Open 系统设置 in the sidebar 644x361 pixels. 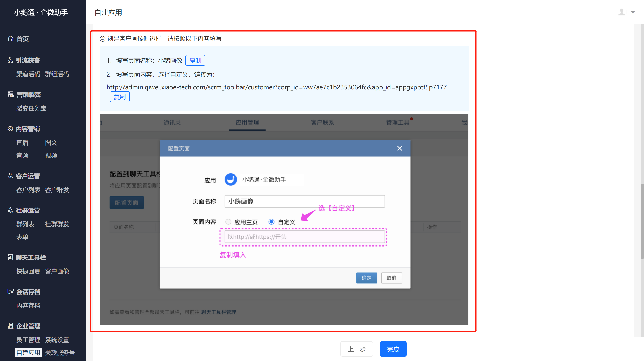(x=57, y=340)
